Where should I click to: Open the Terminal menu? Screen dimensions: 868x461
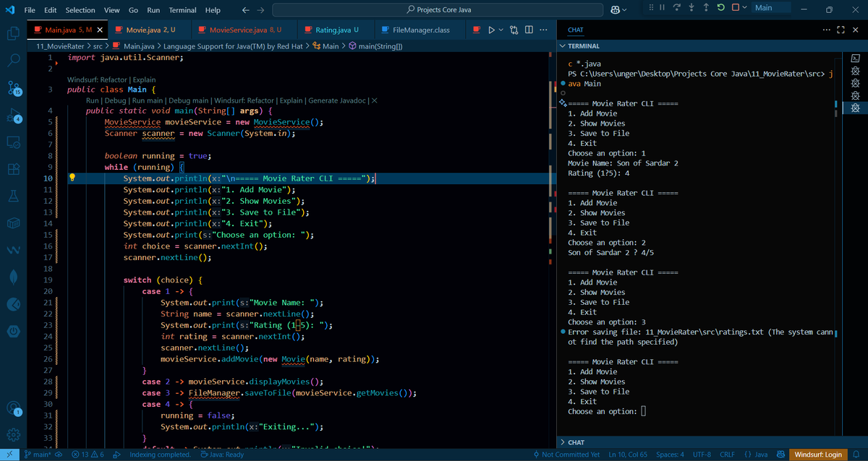[x=182, y=10]
